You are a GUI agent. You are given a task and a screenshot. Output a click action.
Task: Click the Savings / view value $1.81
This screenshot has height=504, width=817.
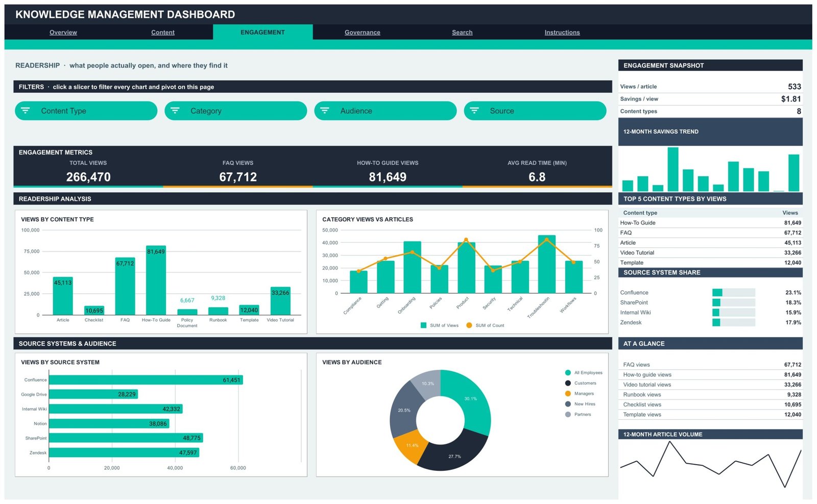(x=791, y=99)
